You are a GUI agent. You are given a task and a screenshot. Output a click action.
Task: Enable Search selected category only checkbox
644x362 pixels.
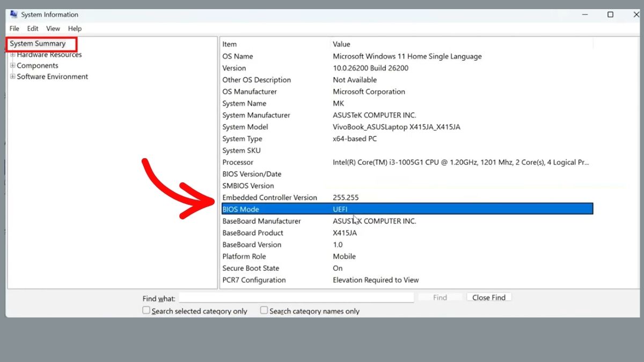tap(146, 310)
